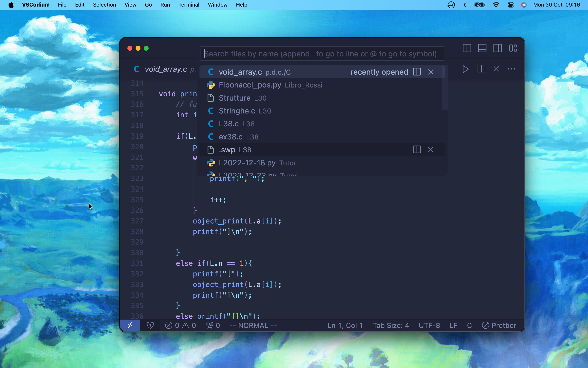Open the errors and warnings status item
This screenshot has height=368, width=588.
pos(180,325)
